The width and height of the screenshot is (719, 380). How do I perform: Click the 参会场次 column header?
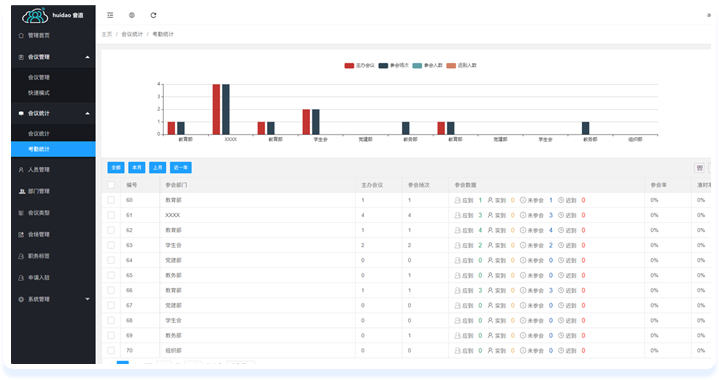(x=419, y=185)
